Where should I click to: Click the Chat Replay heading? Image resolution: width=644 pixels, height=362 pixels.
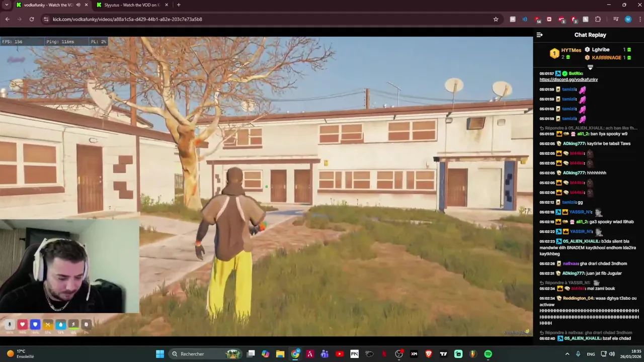coord(590,35)
